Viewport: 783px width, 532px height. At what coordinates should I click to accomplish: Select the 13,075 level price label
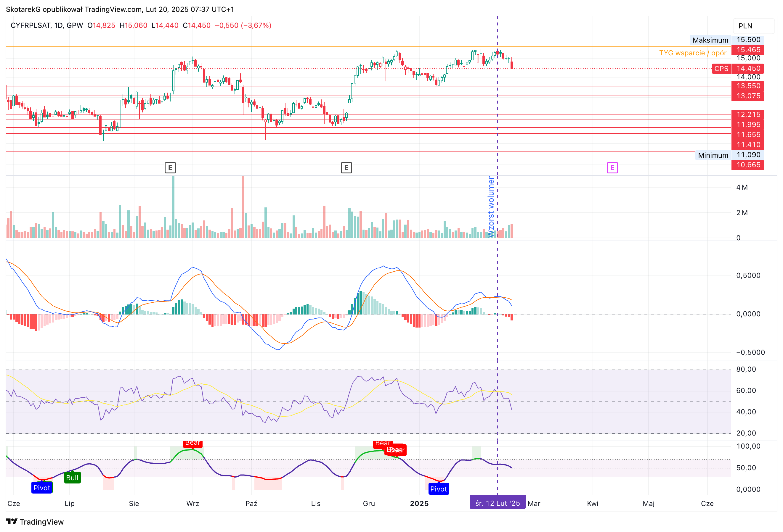tap(748, 96)
